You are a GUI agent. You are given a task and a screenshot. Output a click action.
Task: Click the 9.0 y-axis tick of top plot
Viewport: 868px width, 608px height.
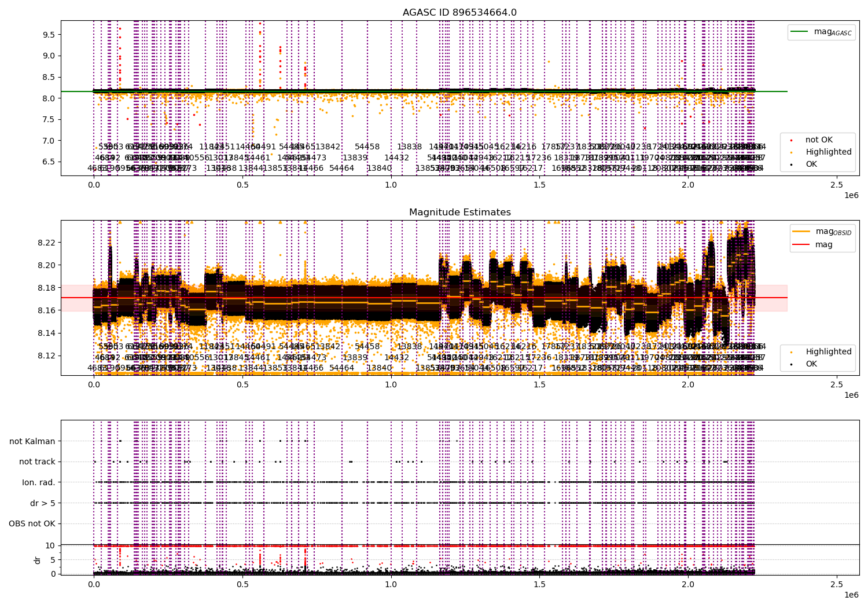tap(49, 56)
